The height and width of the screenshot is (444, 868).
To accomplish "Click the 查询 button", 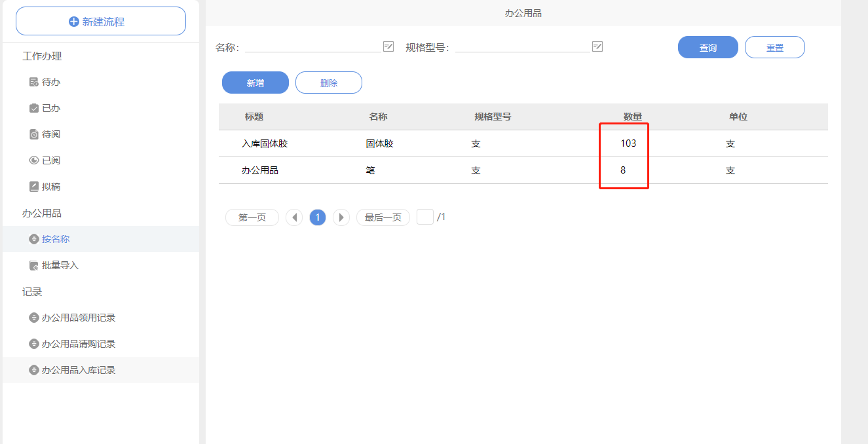I will pyautogui.click(x=708, y=47).
